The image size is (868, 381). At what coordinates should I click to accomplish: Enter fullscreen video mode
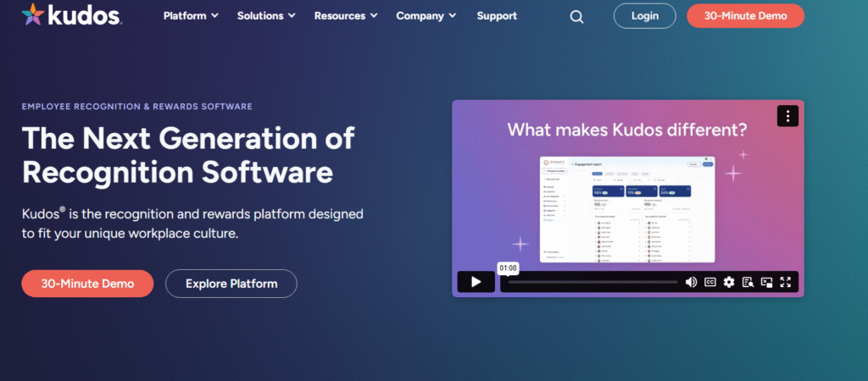point(786,282)
